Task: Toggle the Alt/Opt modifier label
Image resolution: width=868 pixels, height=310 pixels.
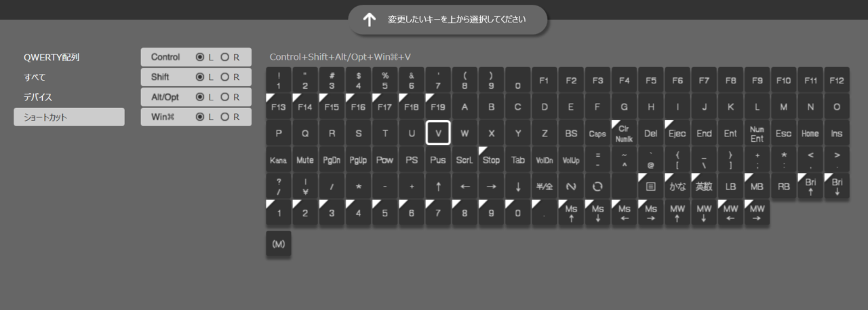Action: tap(165, 97)
